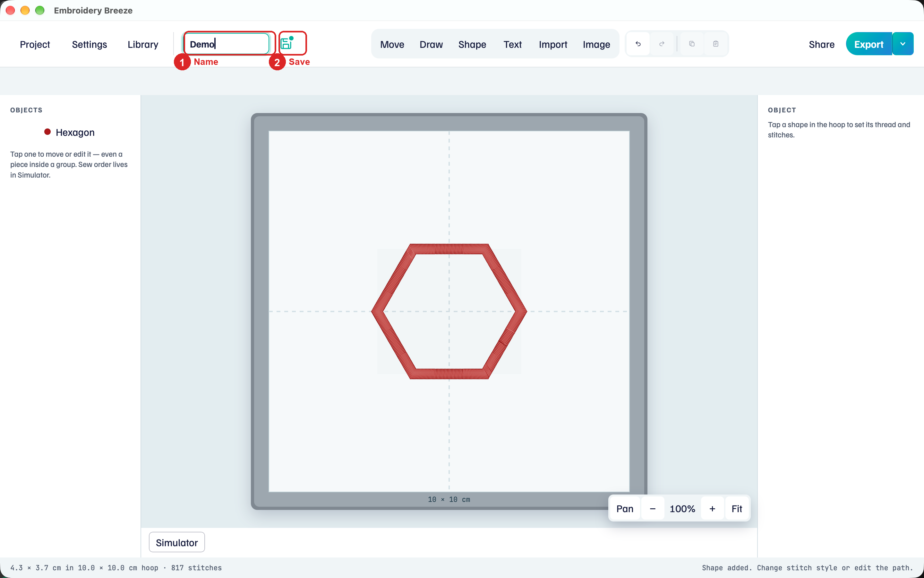Click the copy object icon

(x=691, y=44)
